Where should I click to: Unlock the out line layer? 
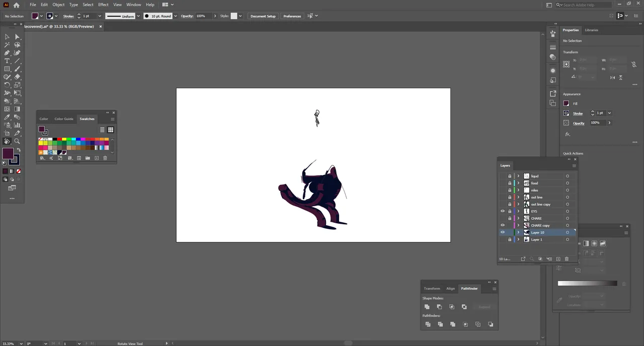[510, 197]
